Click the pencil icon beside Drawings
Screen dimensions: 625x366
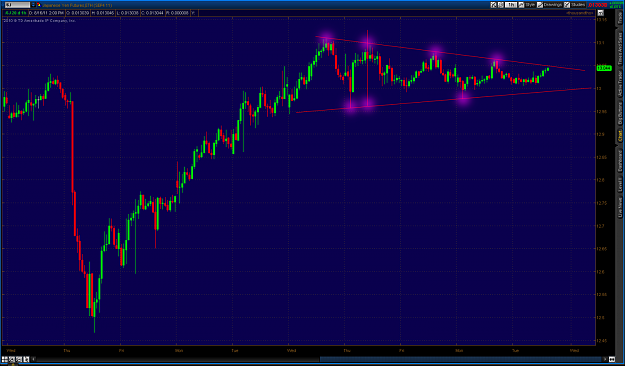pos(540,5)
